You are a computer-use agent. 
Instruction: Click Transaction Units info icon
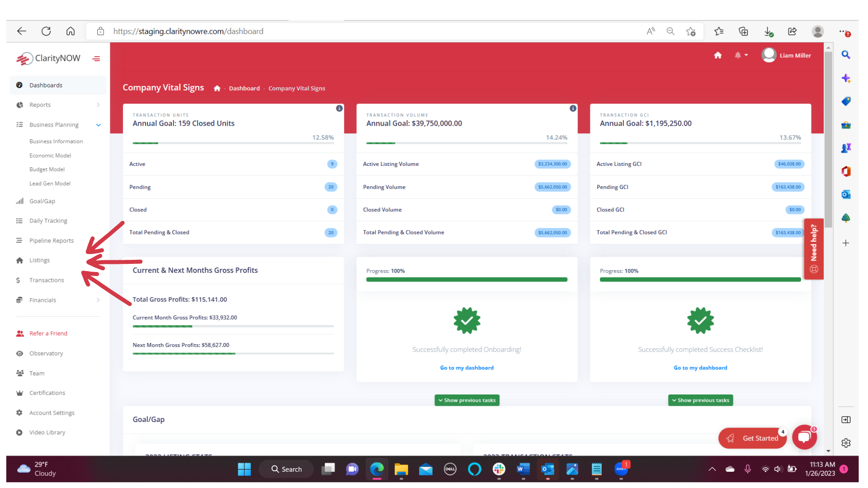click(339, 108)
